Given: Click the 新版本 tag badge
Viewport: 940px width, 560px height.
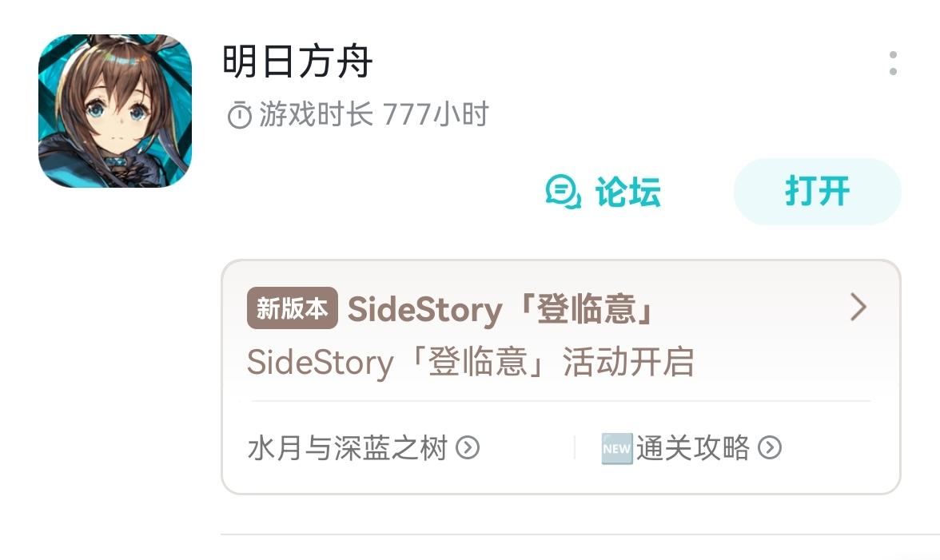Looking at the screenshot, I should point(292,309).
